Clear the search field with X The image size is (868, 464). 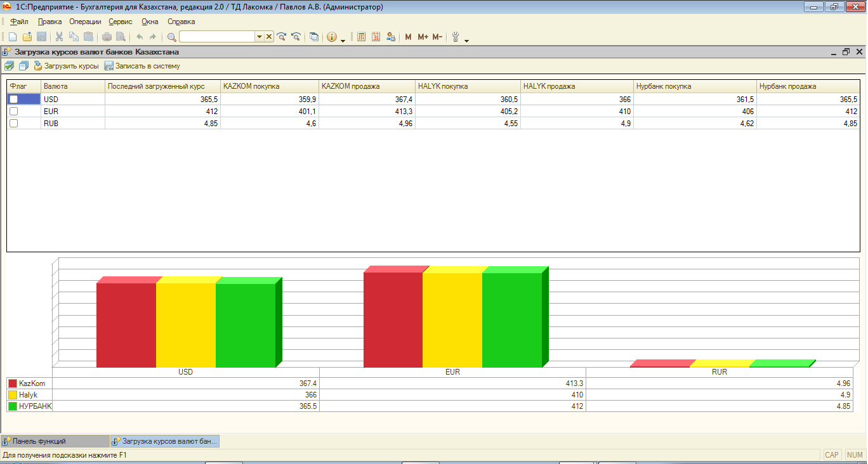(x=269, y=37)
